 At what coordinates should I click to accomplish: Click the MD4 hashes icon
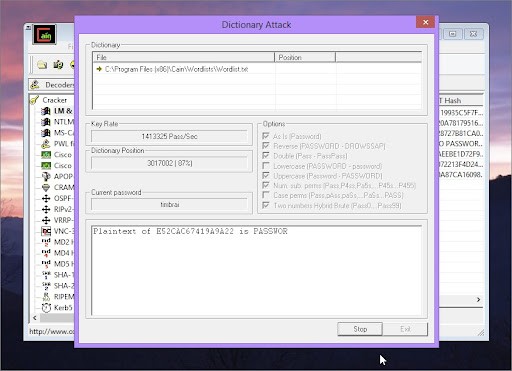click(x=46, y=253)
